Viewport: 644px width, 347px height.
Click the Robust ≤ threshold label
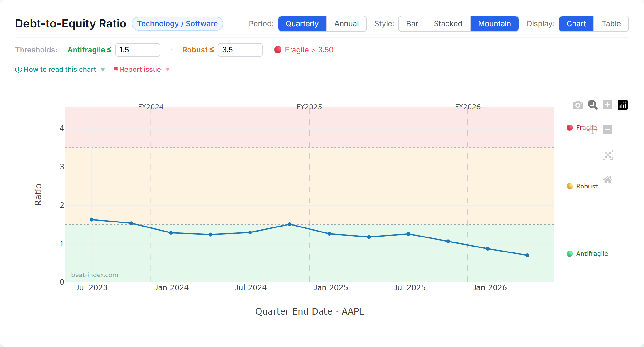[x=198, y=50]
